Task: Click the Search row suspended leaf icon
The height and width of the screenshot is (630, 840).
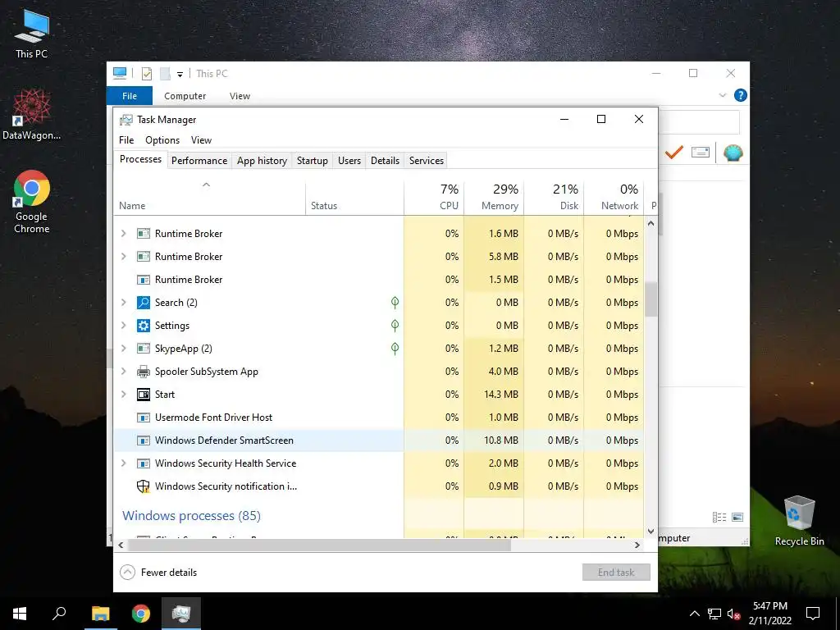Action: [395, 303]
